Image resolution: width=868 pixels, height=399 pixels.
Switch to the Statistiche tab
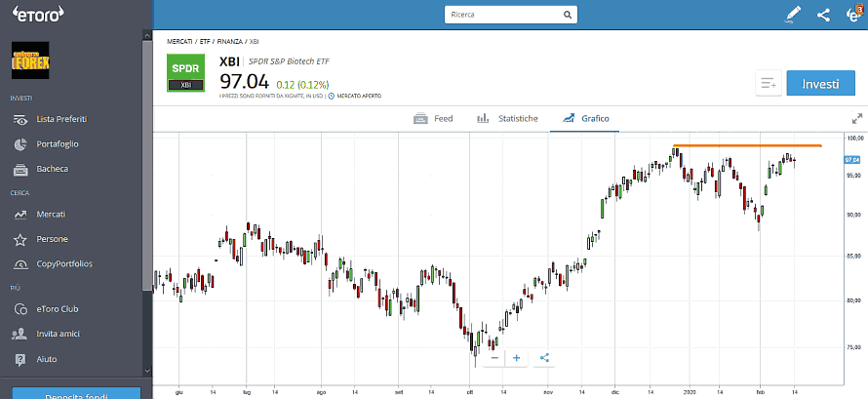507,118
